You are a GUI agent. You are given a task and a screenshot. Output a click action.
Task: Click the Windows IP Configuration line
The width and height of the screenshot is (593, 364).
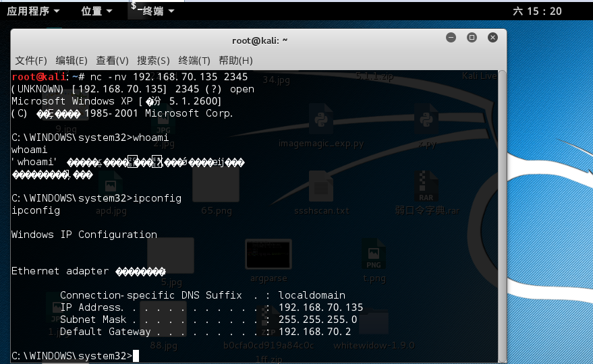click(x=84, y=235)
